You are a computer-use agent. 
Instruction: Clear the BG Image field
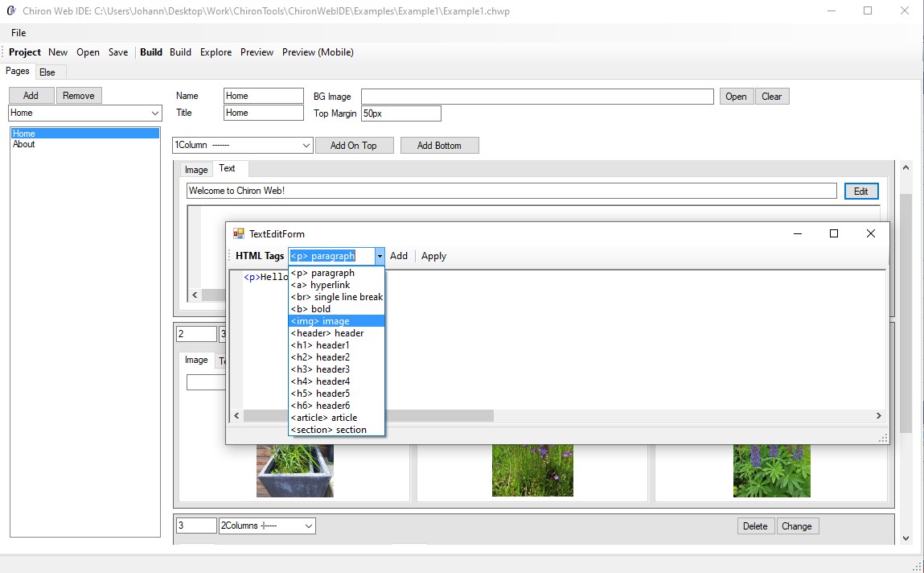tap(771, 97)
